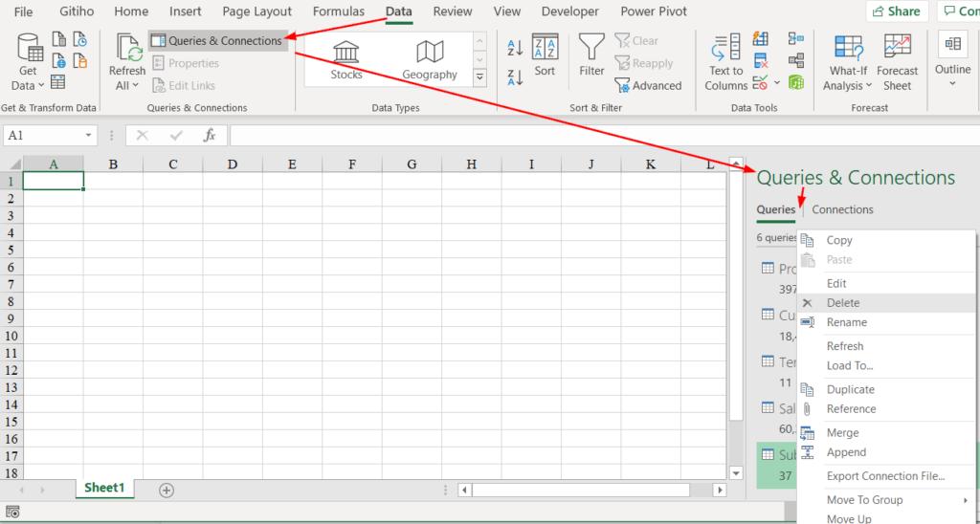Screen dimensions: 980x524
Task: Click Text to Columns
Action: [x=725, y=62]
